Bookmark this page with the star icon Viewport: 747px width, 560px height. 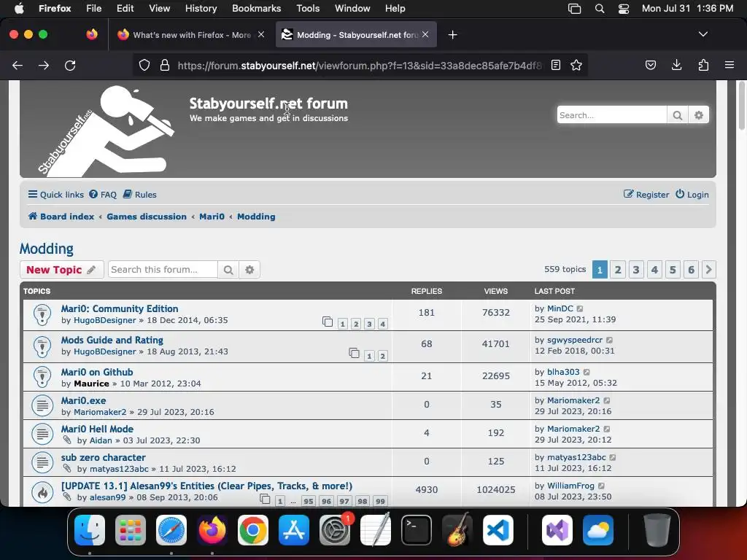(576, 65)
